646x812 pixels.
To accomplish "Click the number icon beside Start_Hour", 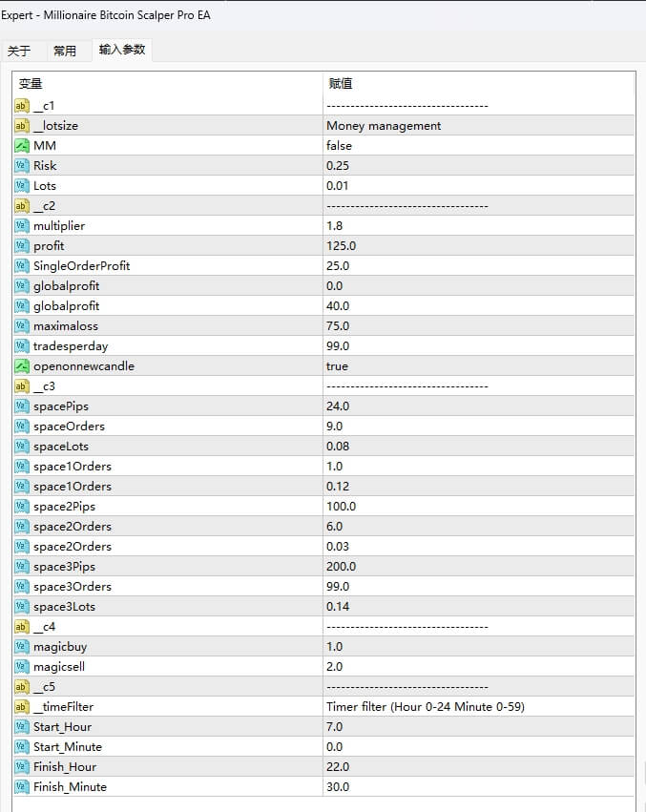I will [x=21, y=726].
